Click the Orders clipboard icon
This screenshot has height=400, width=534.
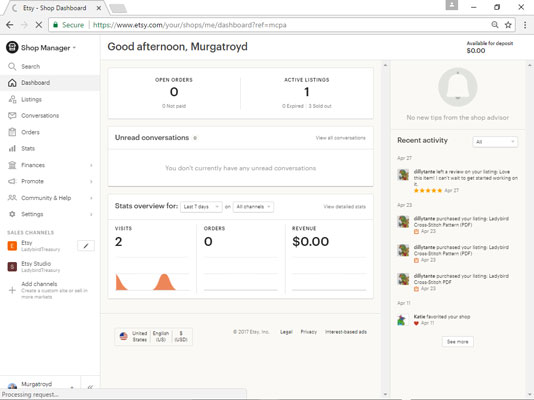(x=12, y=132)
